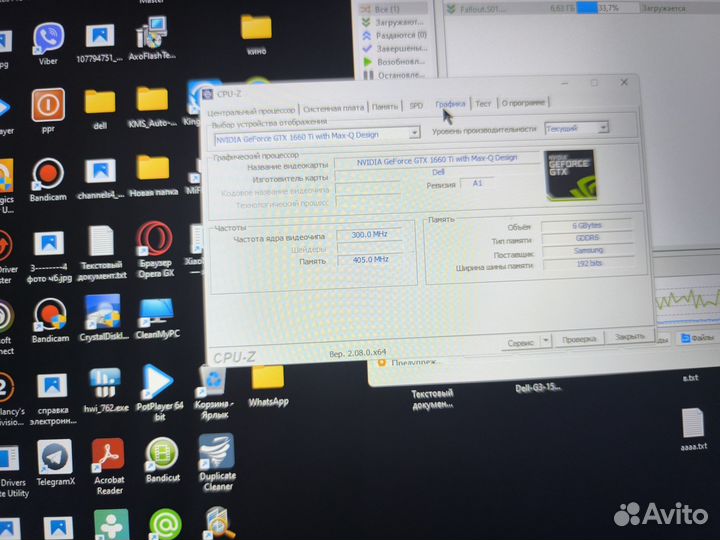Open the Сервис dropdown arrow

546,341
